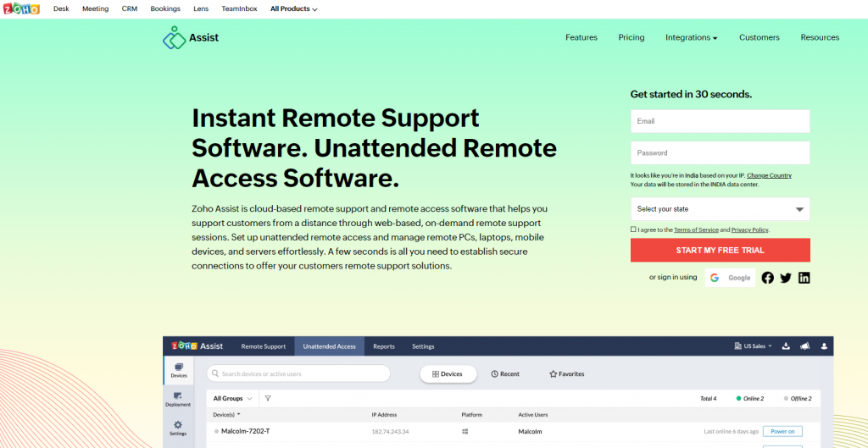Open CRM in the top product bar
This screenshot has width=868, height=448.
130,8
